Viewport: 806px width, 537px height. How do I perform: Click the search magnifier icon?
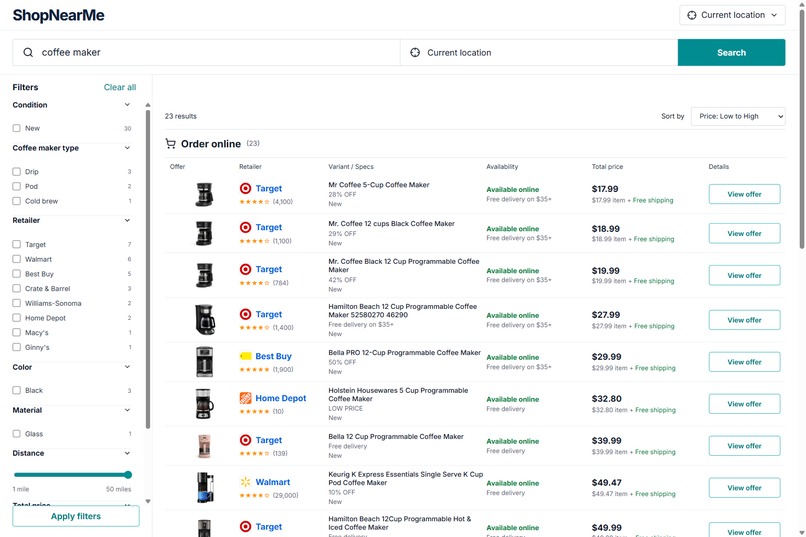pyautogui.click(x=28, y=52)
